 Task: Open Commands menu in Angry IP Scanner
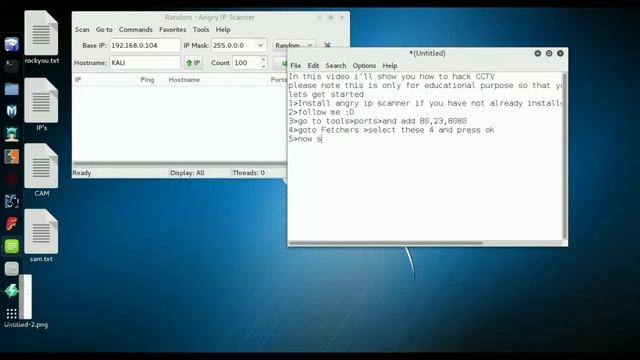pos(136,30)
